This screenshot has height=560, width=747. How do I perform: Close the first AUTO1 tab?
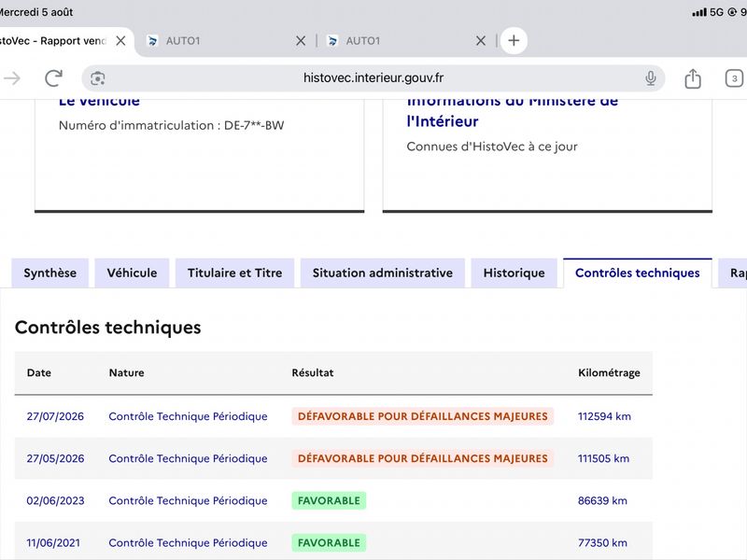coord(301,41)
